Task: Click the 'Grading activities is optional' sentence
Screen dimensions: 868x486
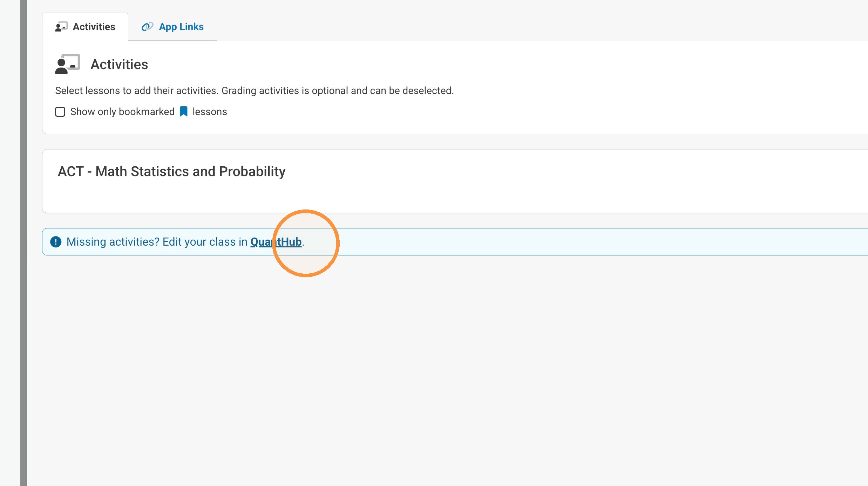Action: coord(338,91)
